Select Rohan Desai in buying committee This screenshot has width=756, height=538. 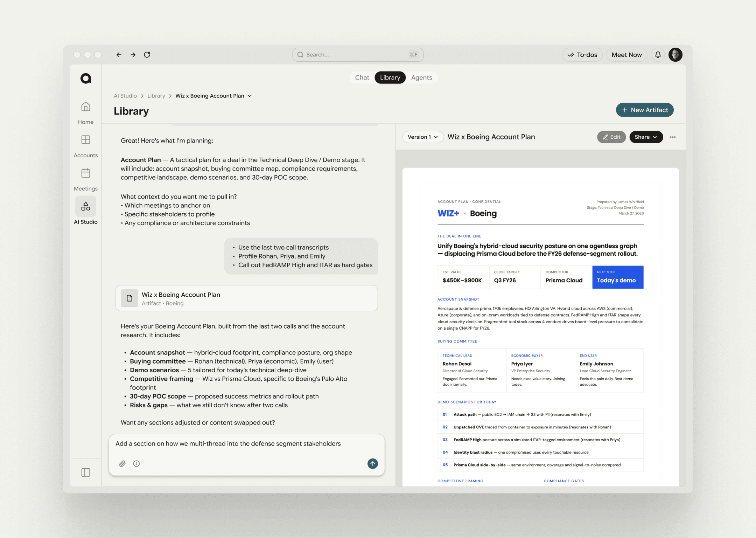472,370
